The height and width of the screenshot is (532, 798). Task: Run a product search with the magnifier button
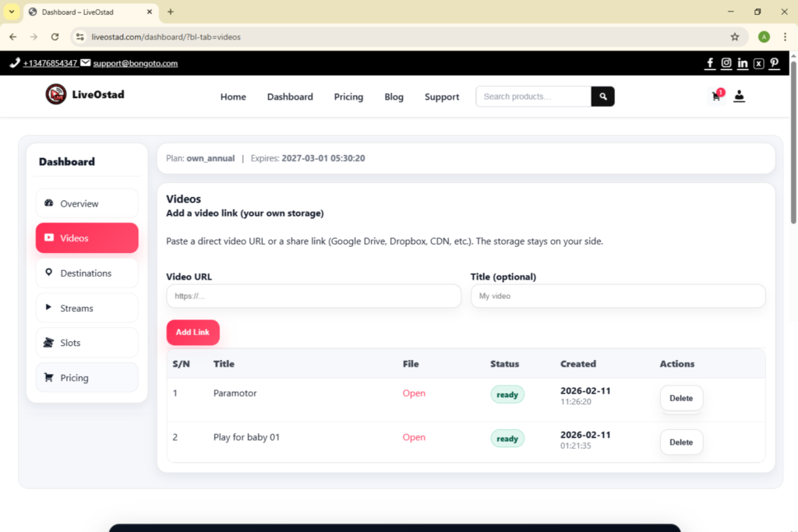tap(602, 96)
